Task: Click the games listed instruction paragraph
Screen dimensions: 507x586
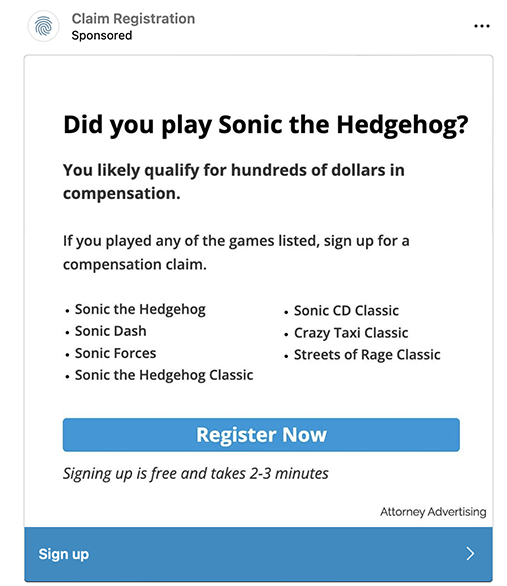Action: tap(236, 252)
